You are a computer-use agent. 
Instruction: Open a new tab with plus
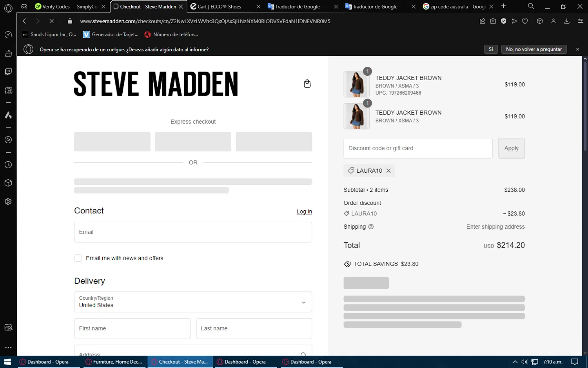tap(503, 6)
